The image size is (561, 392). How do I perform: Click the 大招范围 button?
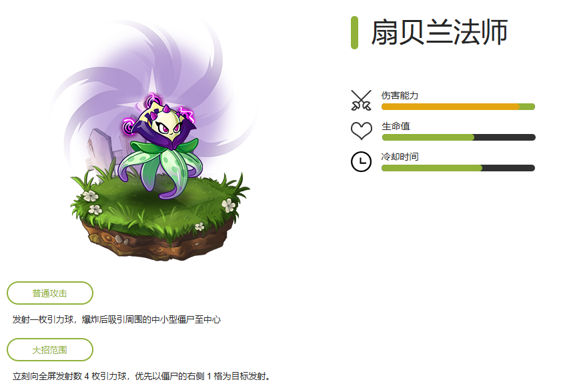[50, 350]
